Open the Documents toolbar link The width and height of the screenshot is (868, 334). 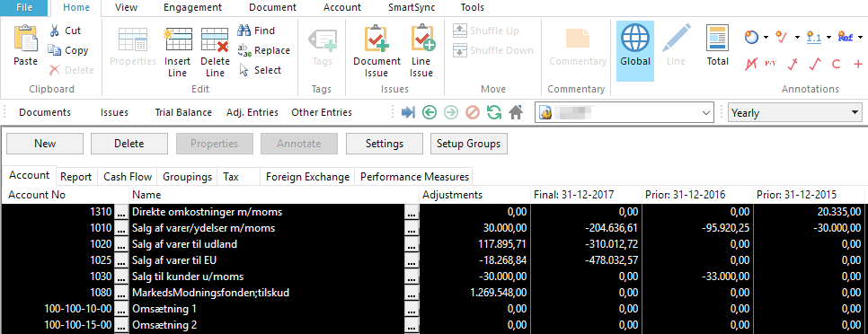(45, 113)
